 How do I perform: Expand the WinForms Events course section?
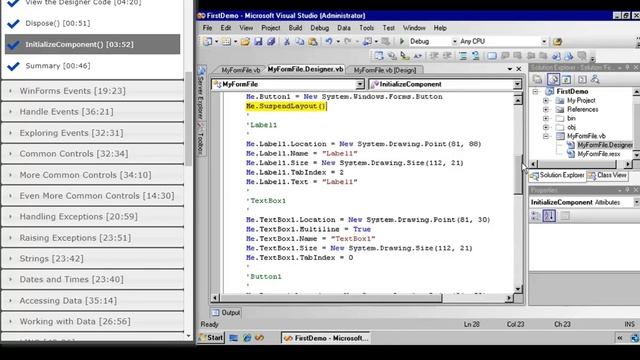[x=93, y=91]
